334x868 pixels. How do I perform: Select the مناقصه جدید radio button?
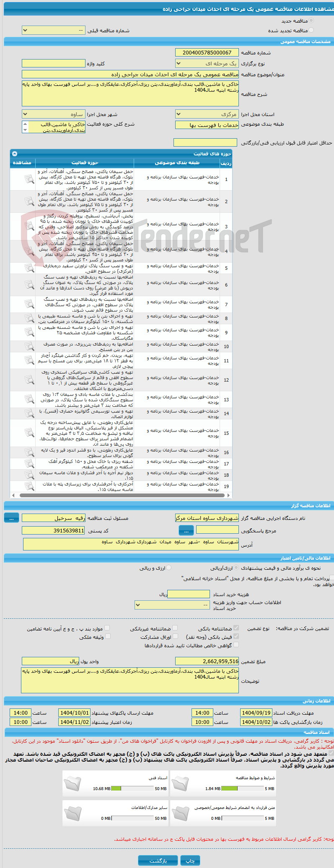[311, 21]
